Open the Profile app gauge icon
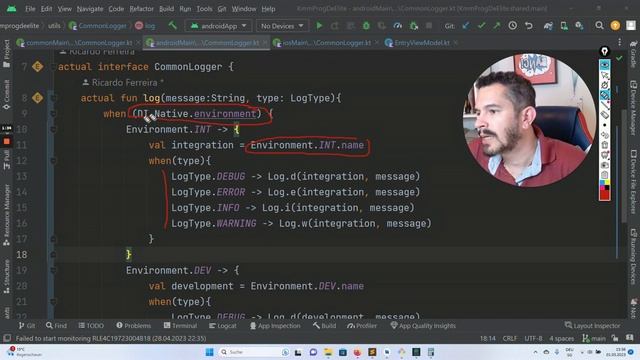This screenshot has height=360, width=640. [x=397, y=26]
